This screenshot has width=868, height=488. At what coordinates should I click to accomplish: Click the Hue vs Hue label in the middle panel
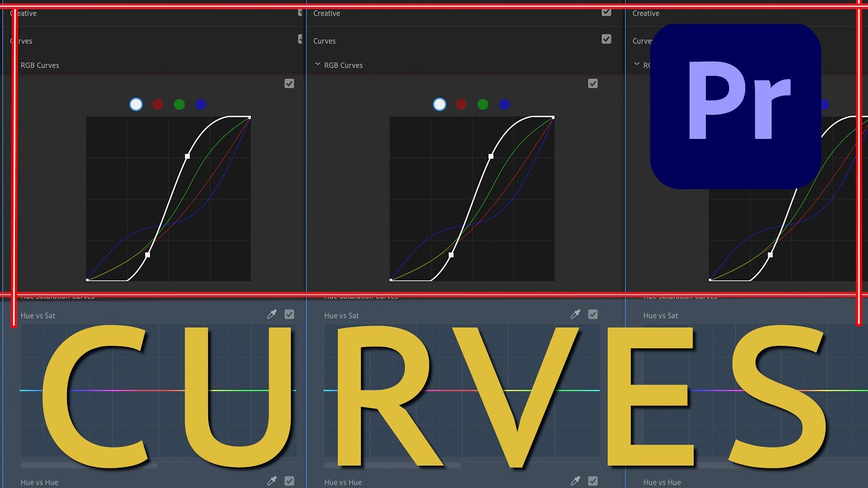click(x=343, y=483)
